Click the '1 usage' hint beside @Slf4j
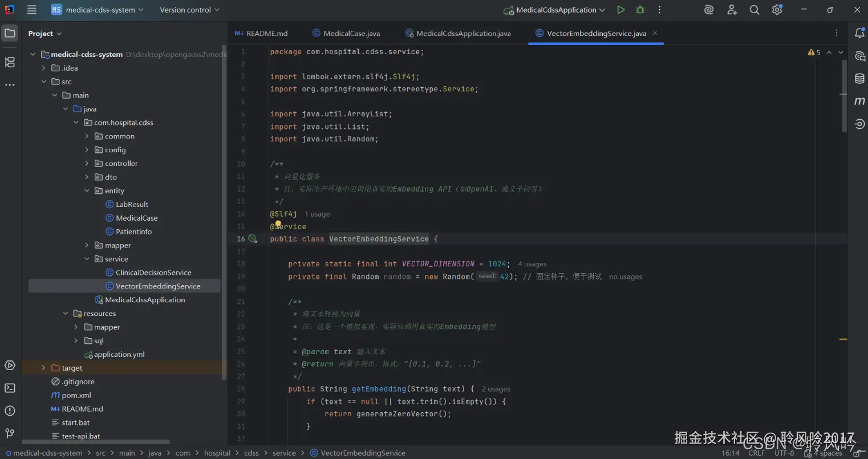 (317, 214)
